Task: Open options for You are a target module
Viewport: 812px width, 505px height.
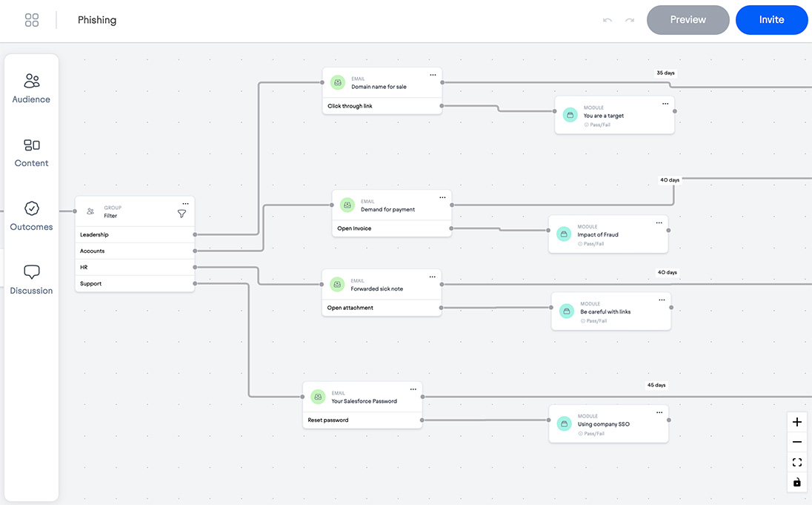Action: click(665, 104)
